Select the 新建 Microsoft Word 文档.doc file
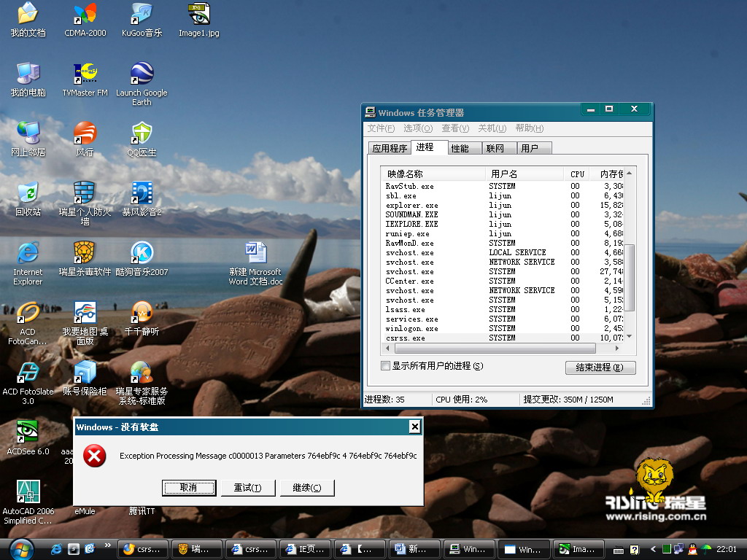 255,253
